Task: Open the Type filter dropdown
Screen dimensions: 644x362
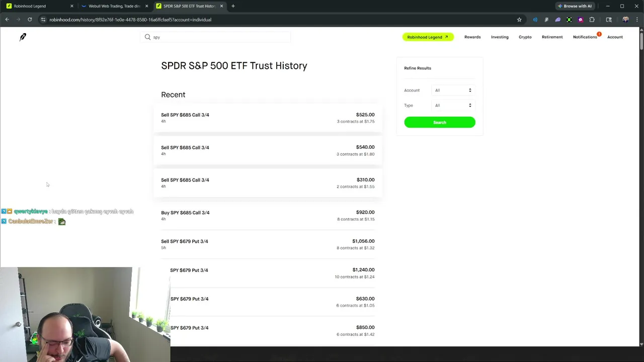Action: [453, 105]
